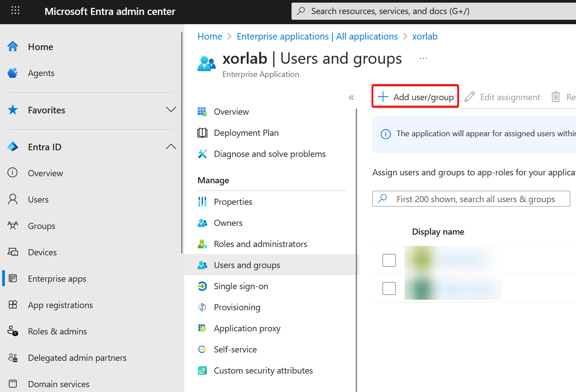This screenshot has height=392, width=576.
Task: Collapse the resource menu double-chevron
Action: [351, 98]
